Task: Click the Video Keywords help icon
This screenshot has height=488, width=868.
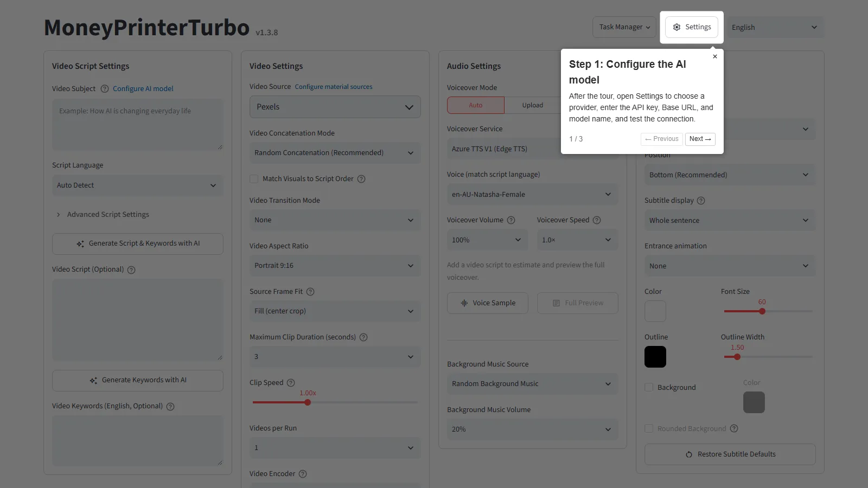Action: coord(170,407)
